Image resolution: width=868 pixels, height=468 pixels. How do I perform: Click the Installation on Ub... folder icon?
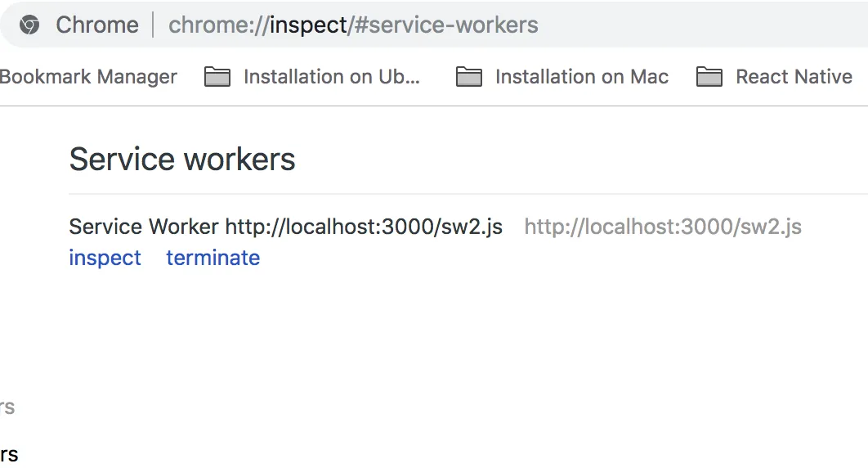pos(217,77)
